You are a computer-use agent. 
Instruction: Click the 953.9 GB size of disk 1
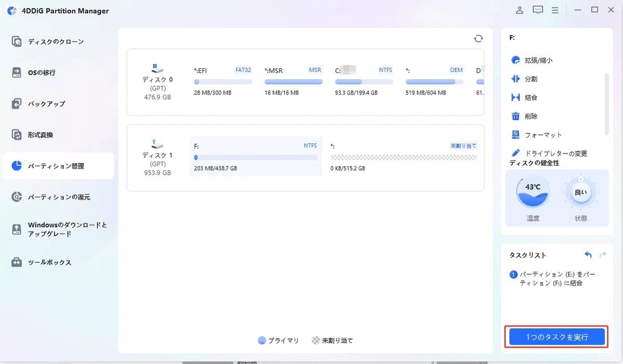[x=157, y=173]
